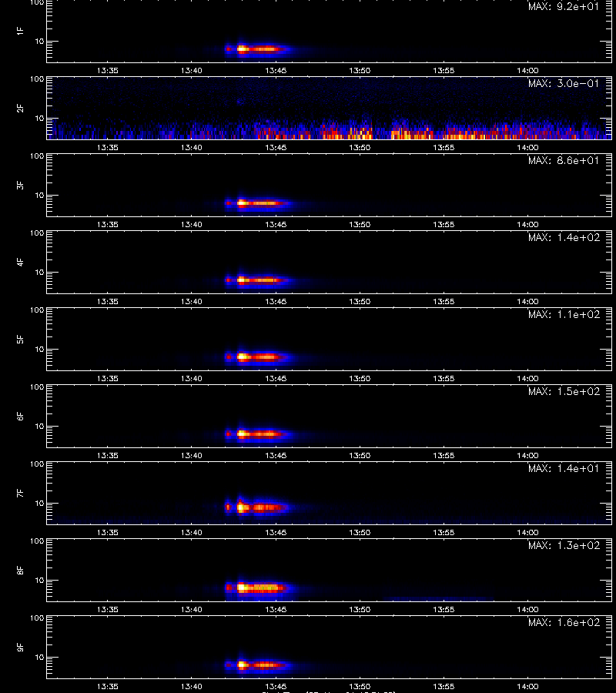Click the 100 y-axis label of the 9F panel
Viewport: 616px width, 693px height.
coord(37,618)
